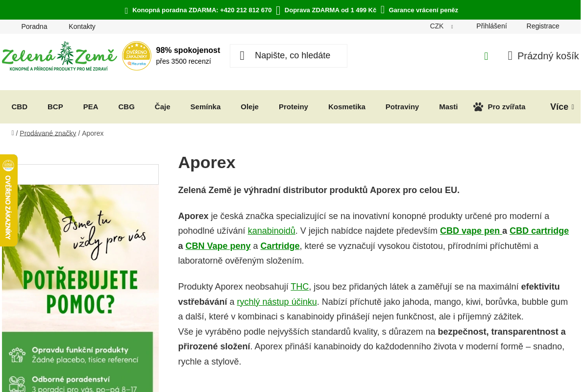Click the 98% spokojenost text

[x=188, y=50]
